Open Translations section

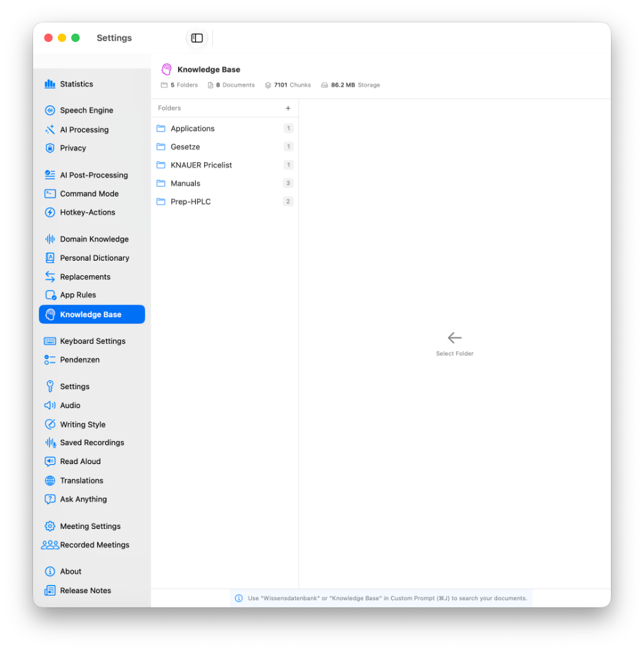coord(92,481)
